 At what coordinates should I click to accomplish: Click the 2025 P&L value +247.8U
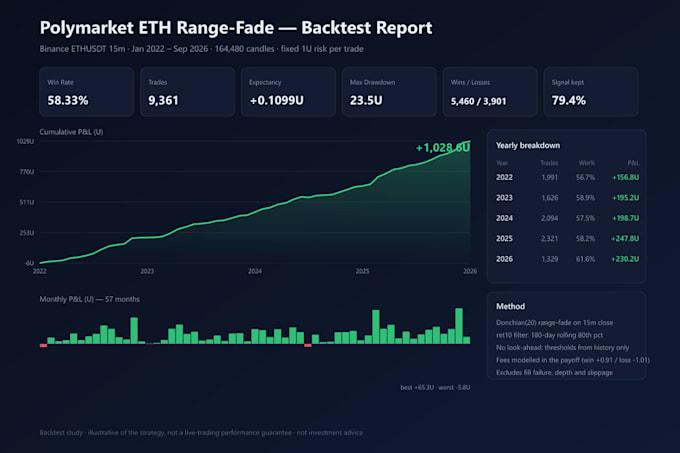pos(625,238)
